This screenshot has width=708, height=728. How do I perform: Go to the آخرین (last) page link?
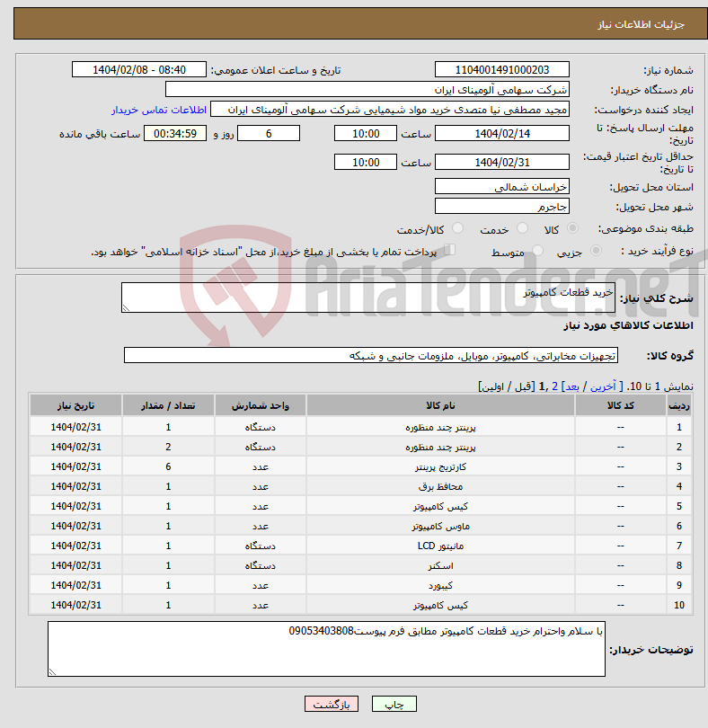(x=603, y=386)
